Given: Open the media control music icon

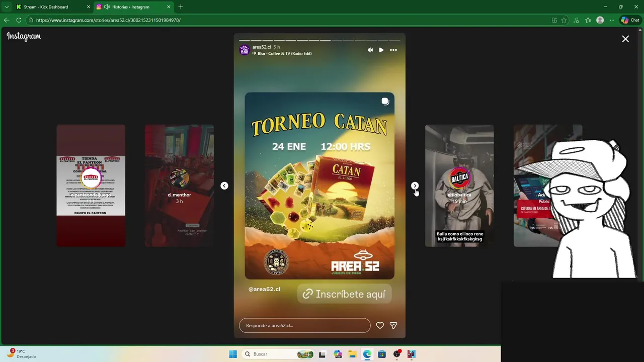Looking at the screenshot, I should (x=576, y=20).
